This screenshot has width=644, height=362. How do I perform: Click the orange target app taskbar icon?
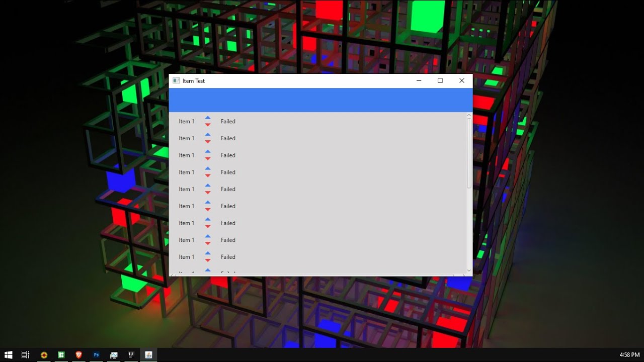point(44,355)
